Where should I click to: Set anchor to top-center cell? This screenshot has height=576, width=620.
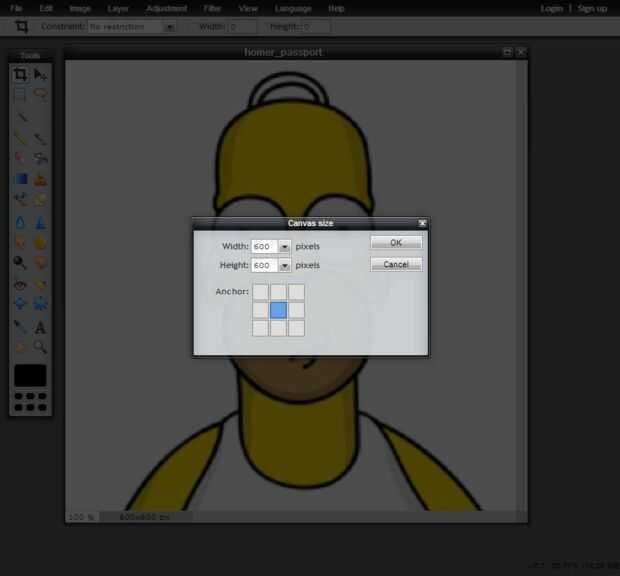[x=278, y=292]
